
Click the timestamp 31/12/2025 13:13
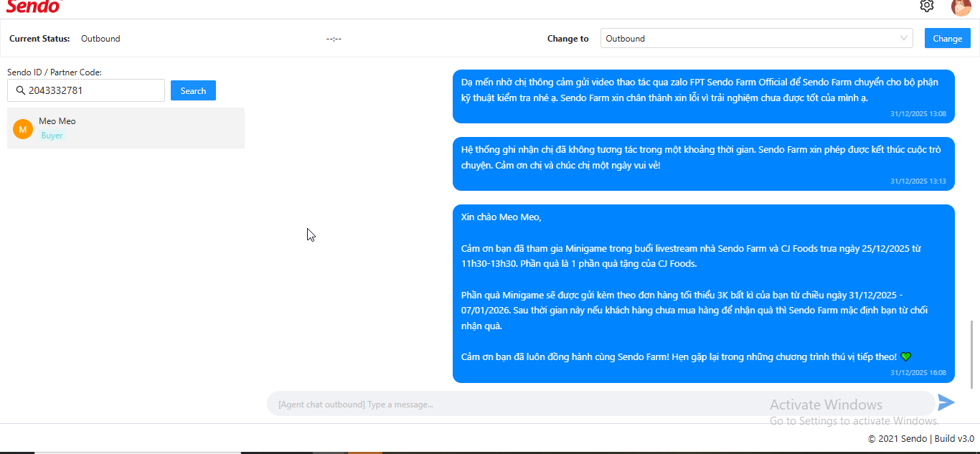(918, 181)
